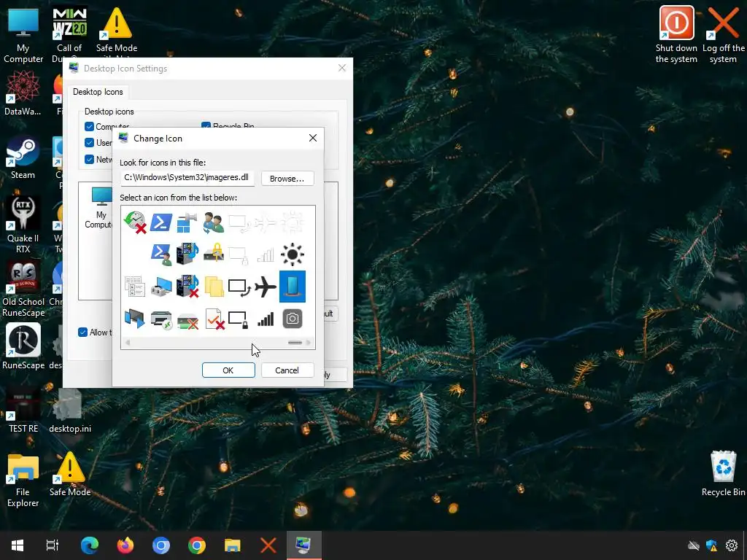
Task: Select the clock with red X icon
Action: click(x=135, y=222)
